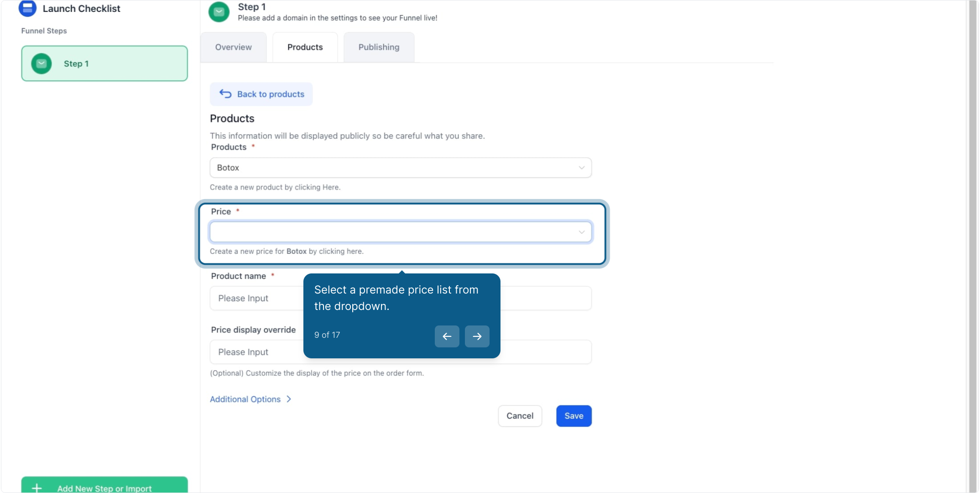Select Step 1 in Funnel Steps

104,63
